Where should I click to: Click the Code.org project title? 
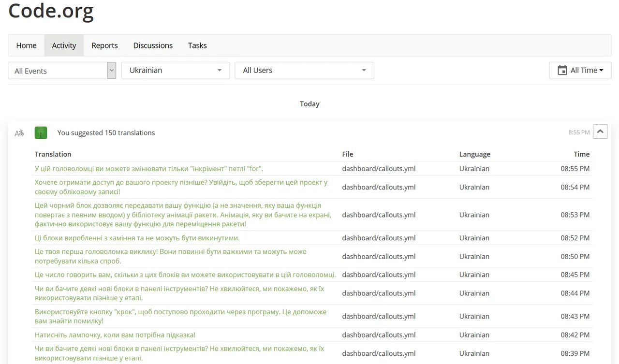(x=51, y=11)
